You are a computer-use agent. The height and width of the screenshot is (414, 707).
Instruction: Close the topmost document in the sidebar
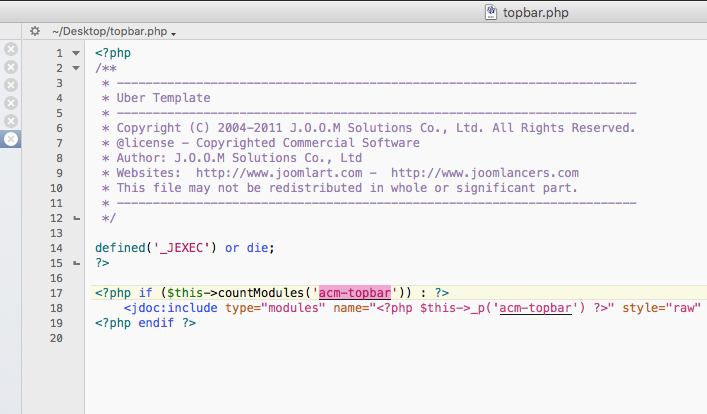(11, 49)
